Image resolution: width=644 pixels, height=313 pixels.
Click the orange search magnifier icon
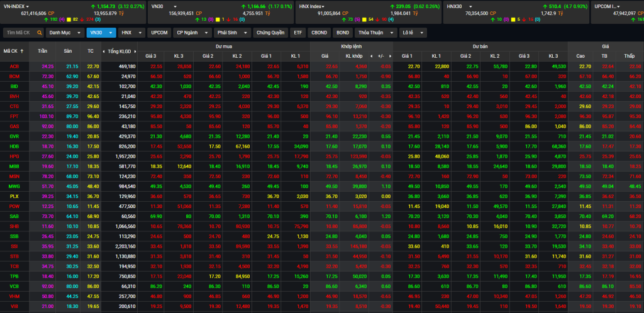38,32
